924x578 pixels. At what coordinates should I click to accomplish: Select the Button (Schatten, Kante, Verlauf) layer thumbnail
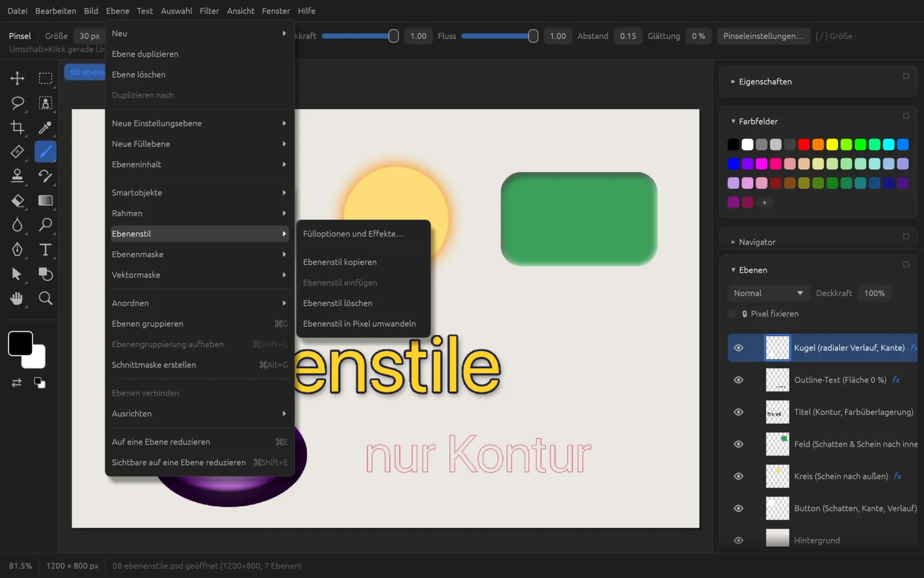point(777,509)
